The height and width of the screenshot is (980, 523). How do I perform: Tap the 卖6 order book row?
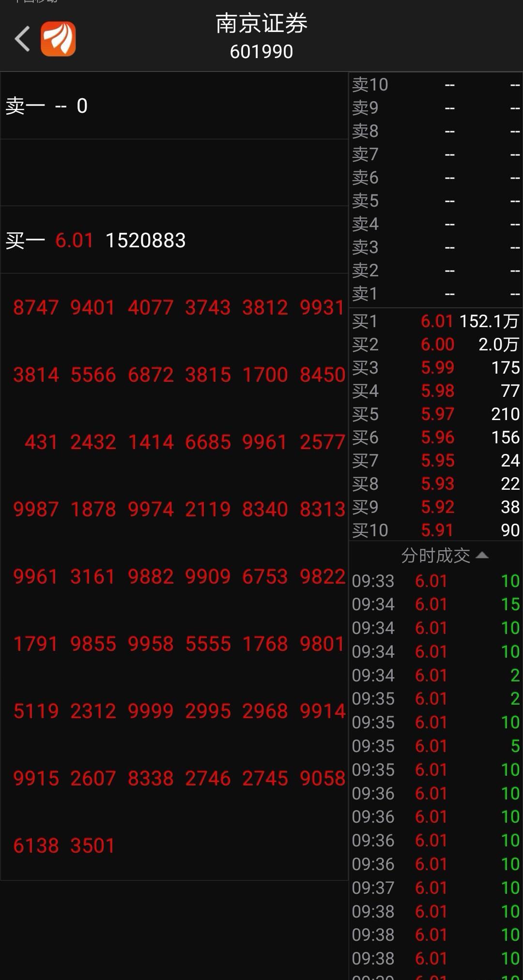pyautogui.click(x=436, y=178)
